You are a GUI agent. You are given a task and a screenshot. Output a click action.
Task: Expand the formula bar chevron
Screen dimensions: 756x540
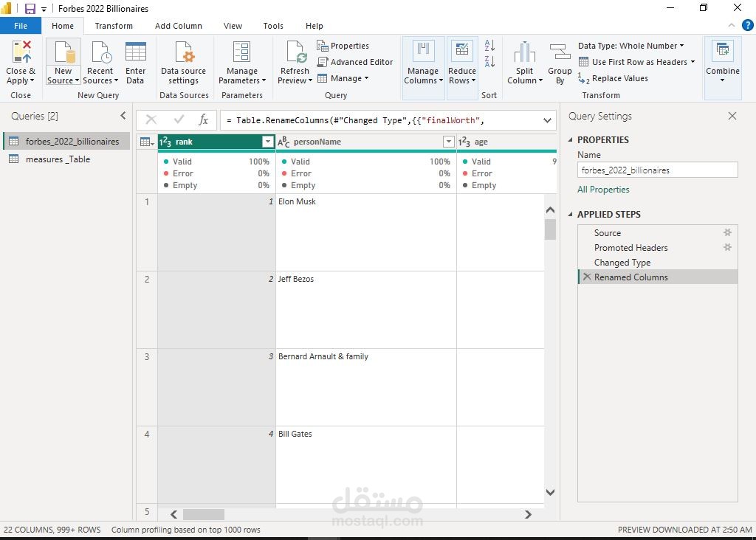pyautogui.click(x=547, y=120)
